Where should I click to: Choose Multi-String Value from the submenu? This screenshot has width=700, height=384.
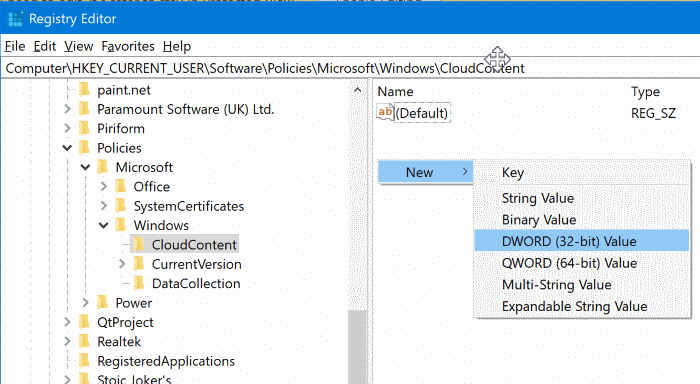point(582,284)
